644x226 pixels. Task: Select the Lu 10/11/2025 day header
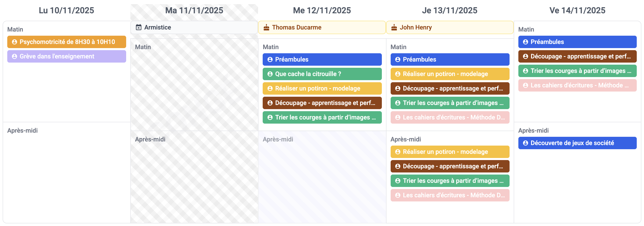66,10
